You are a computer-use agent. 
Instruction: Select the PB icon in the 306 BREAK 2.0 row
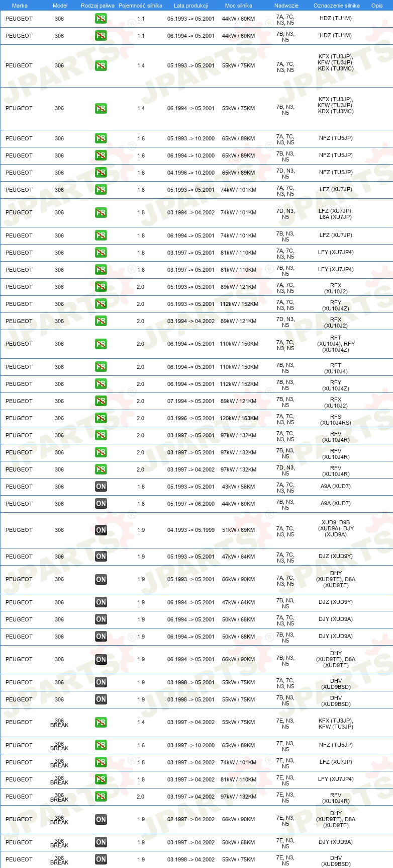(x=101, y=797)
